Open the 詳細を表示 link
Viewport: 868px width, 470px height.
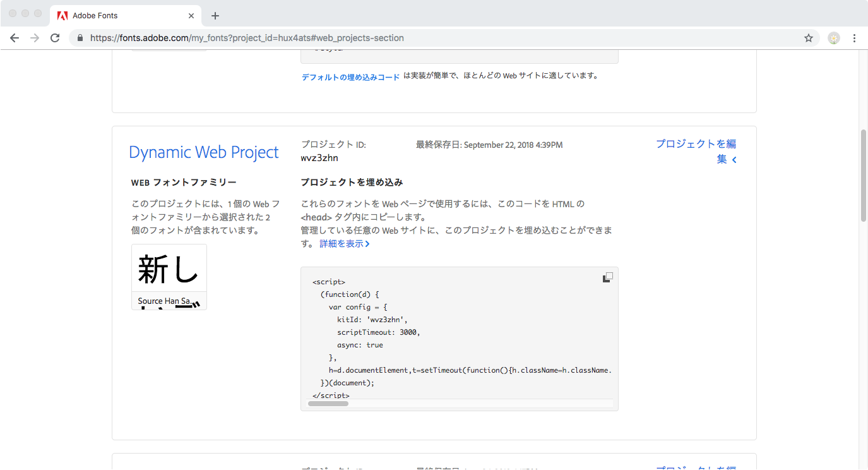tap(345, 244)
